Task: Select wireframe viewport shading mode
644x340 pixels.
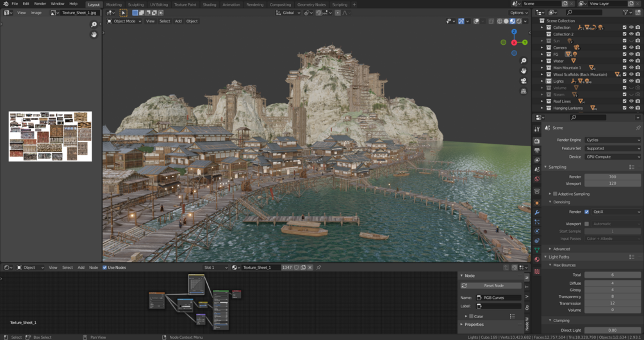Action: click(x=500, y=21)
